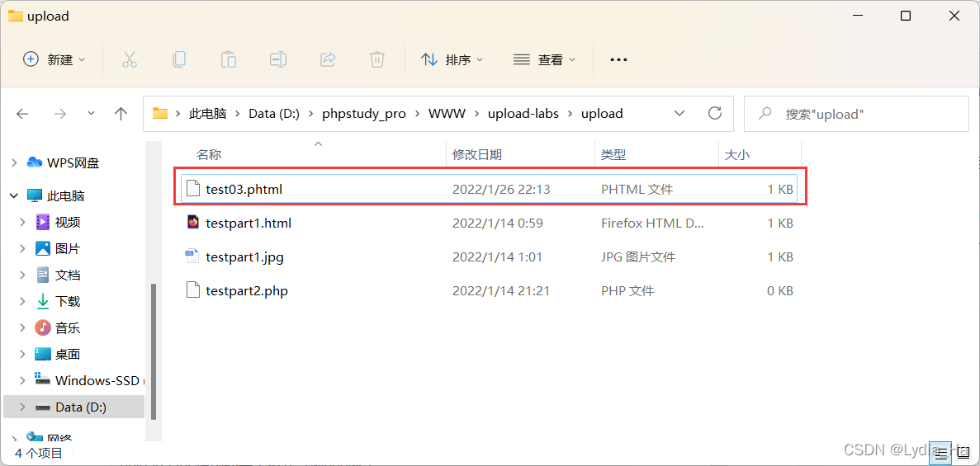Click the WPS网盘 cloud icon

35,163
